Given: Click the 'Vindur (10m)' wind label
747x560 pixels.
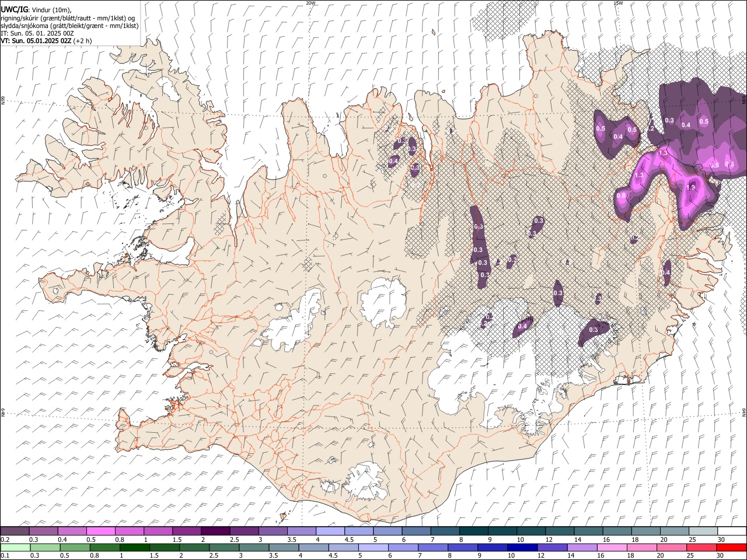Looking at the screenshot, I should tap(51, 10).
